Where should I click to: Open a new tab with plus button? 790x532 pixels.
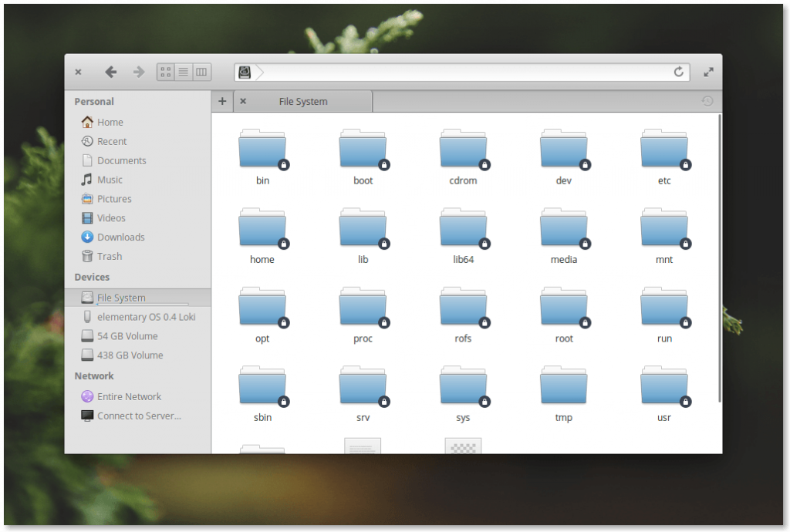coord(222,101)
